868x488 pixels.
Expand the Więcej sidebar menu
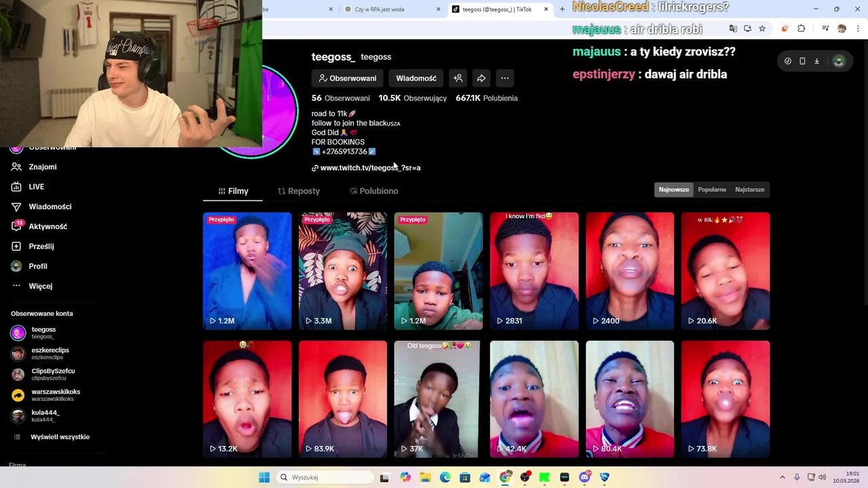(x=40, y=286)
